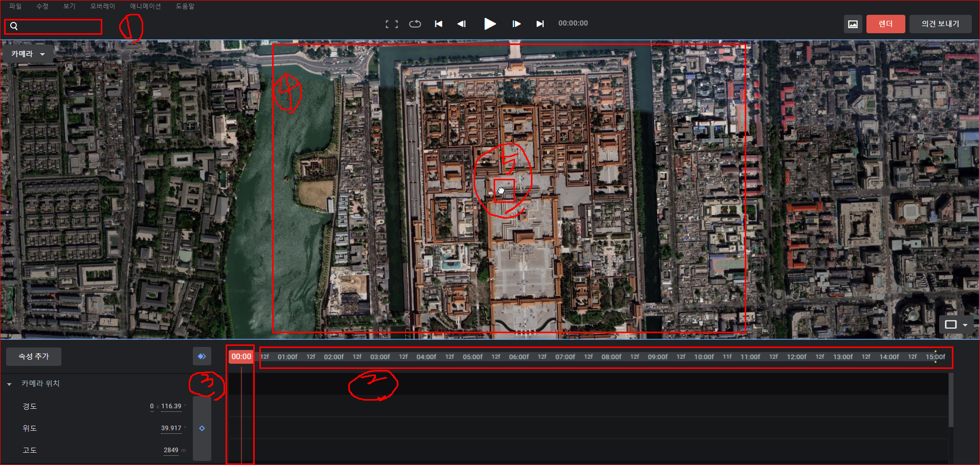Select the 위도 property row label
980x465 pixels.
coord(30,428)
